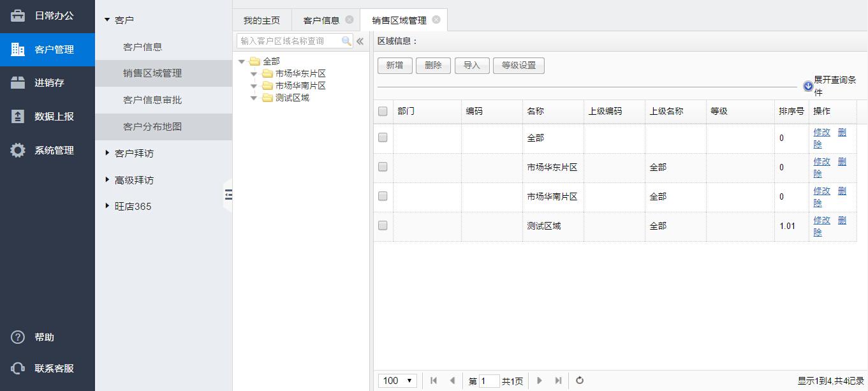Screen dimensions: 868x391
Task: Switch to the 客户信息 tab
Action: pyautogui.click(x=321, y=20)
